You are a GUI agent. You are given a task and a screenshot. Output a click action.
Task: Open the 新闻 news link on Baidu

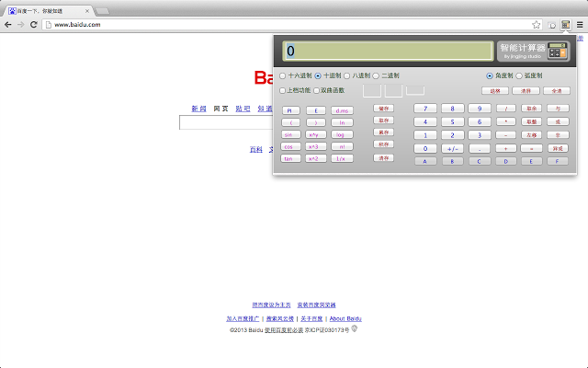[198, 109]
